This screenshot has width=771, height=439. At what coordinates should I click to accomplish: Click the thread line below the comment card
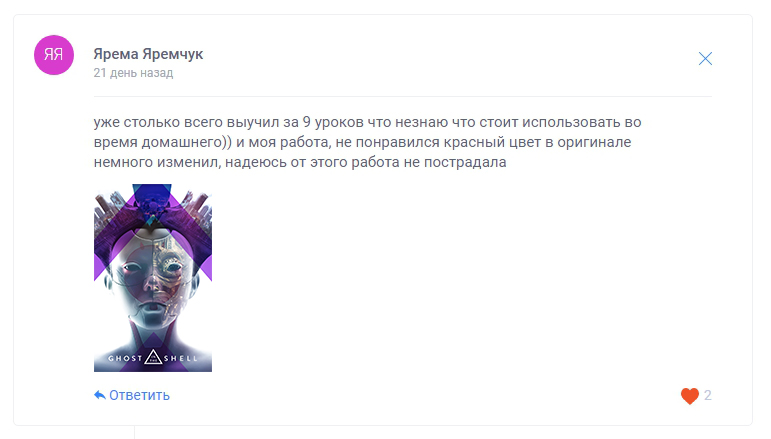point(134,433)
